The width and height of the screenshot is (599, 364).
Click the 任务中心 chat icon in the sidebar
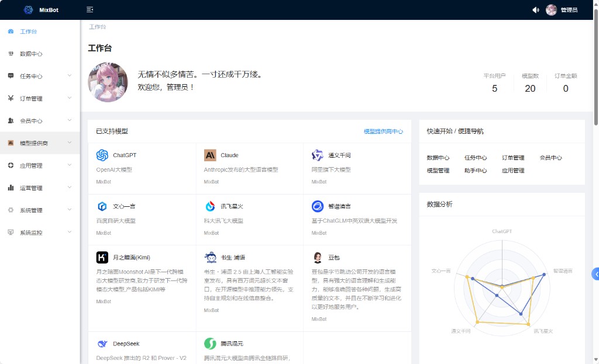point(11,76)
